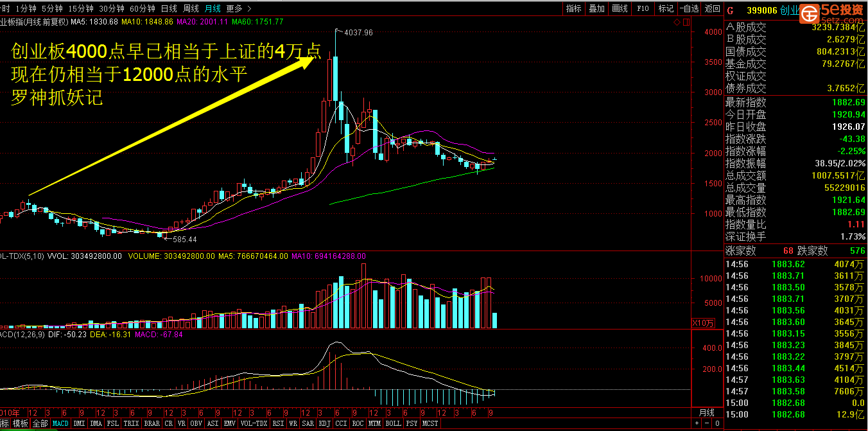This screenshot has width=868, height=431.
Task: Click the X10万 volume unit label
Action: [x=704, y=322]
